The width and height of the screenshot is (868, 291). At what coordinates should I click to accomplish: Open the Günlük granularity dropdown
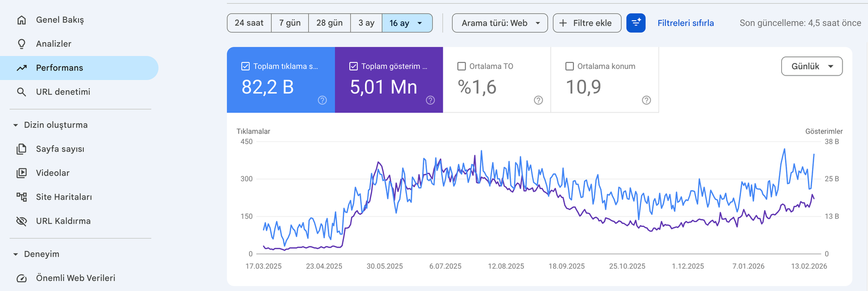812,66
